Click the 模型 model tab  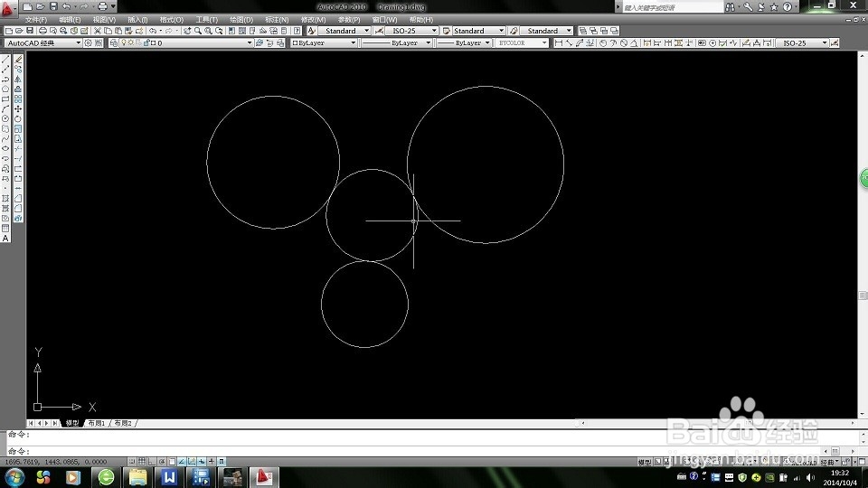[x=72, y=423]
